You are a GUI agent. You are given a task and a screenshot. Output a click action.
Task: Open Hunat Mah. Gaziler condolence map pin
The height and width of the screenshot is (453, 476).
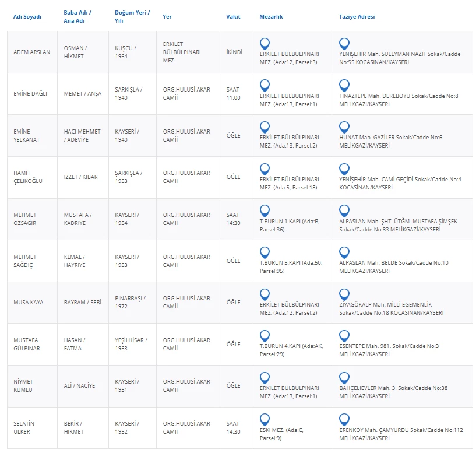point(344,127)
